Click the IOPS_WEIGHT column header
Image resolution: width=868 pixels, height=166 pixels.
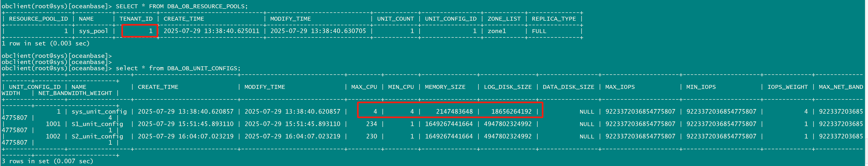click(x=788, y=87)
